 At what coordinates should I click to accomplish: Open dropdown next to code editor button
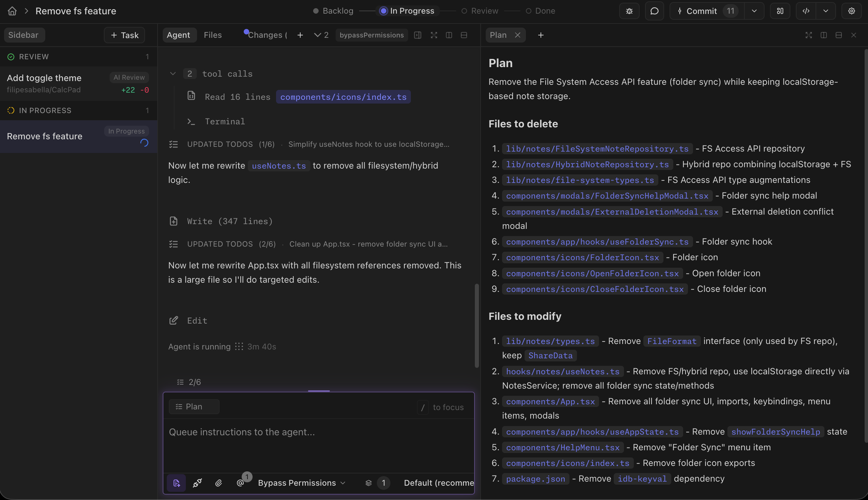click(x=826, y=11)
